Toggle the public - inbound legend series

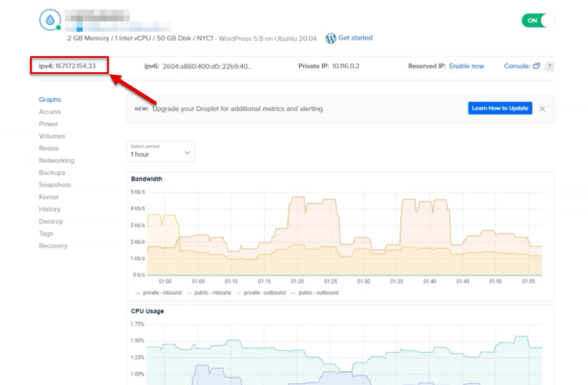point(209,293)
